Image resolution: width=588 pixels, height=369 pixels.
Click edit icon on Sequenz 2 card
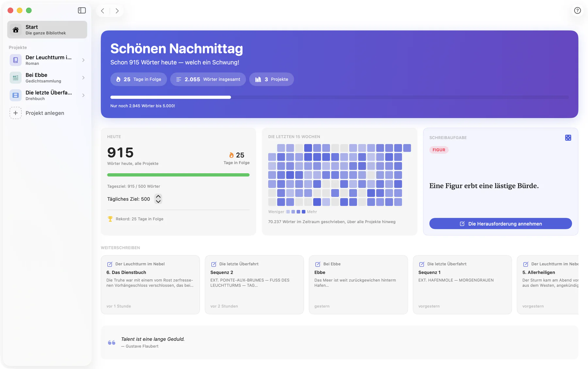[214, 264]
